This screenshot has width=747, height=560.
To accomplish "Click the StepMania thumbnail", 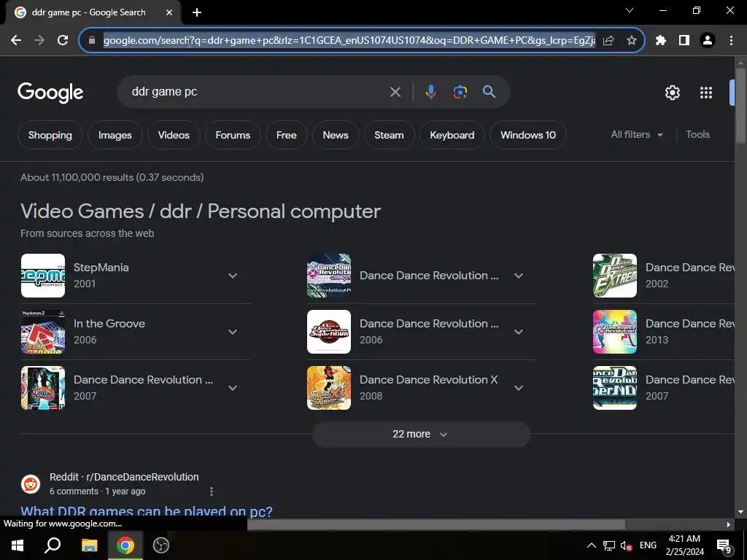I will point(43,276).
